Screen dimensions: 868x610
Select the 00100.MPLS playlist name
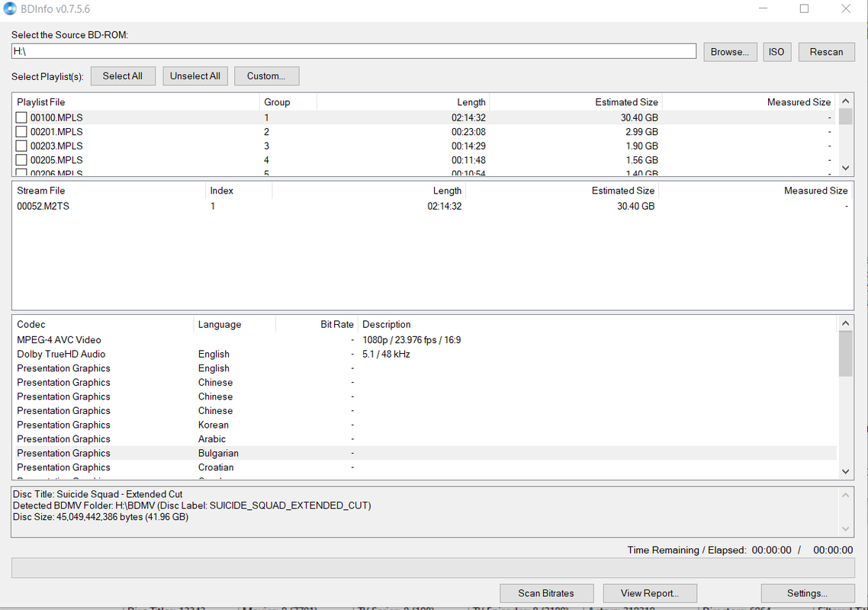pyautogui.click(x=56, y=117)
